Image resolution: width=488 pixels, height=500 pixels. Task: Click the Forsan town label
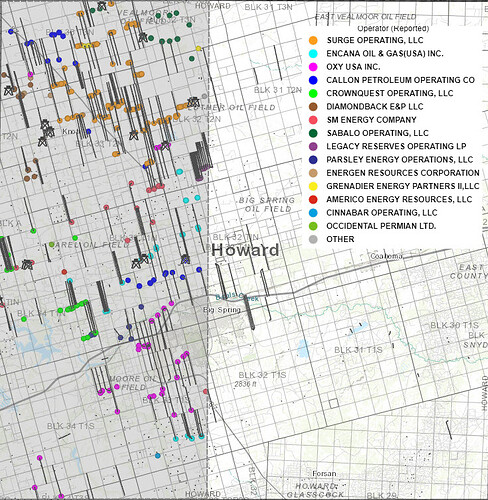(324, 473)
